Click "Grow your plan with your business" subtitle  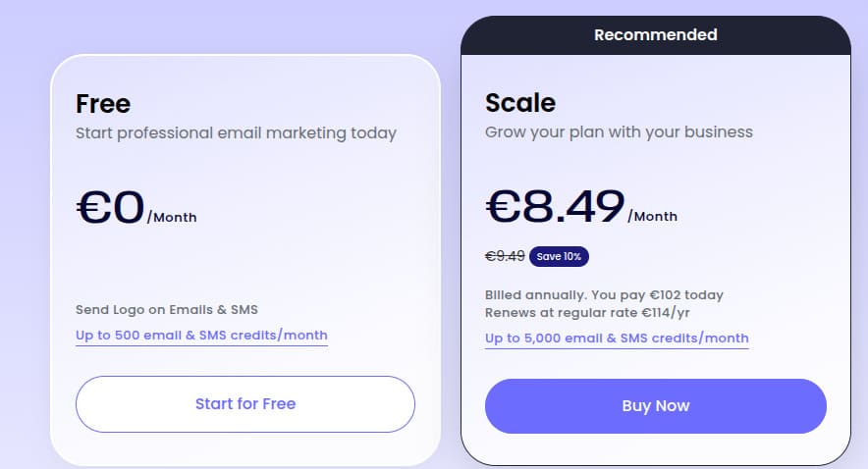pos(619,132)
